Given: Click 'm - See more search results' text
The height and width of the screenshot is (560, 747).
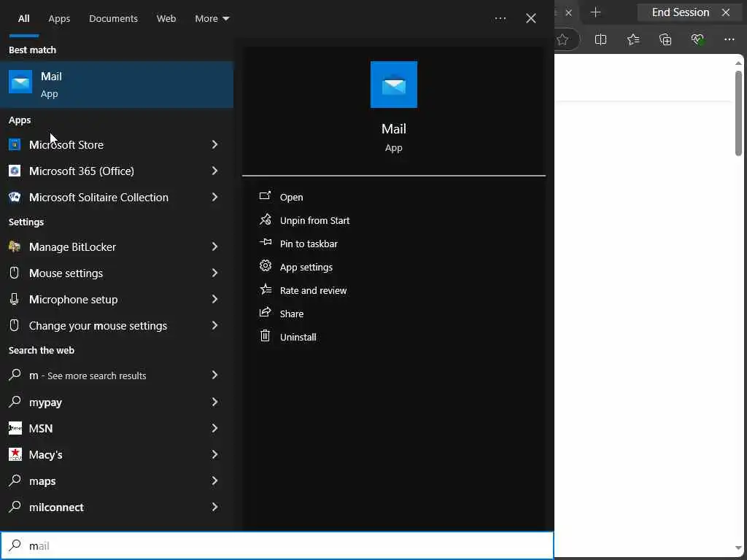Looking at the screenshot, I should tap(88, 376).
